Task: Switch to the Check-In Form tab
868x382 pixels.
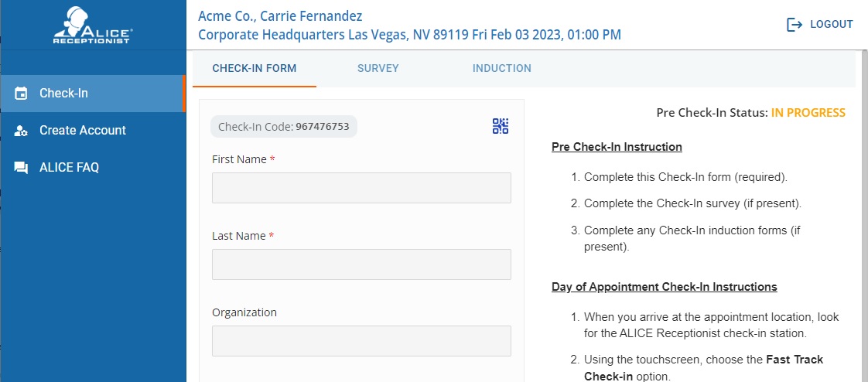Action: coord(254,69)
